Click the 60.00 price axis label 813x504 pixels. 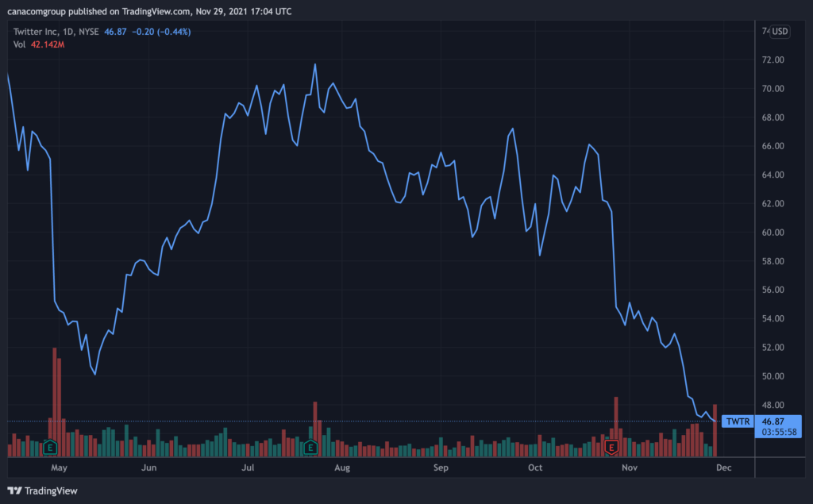pyautogui.click(x=773, y=233)
